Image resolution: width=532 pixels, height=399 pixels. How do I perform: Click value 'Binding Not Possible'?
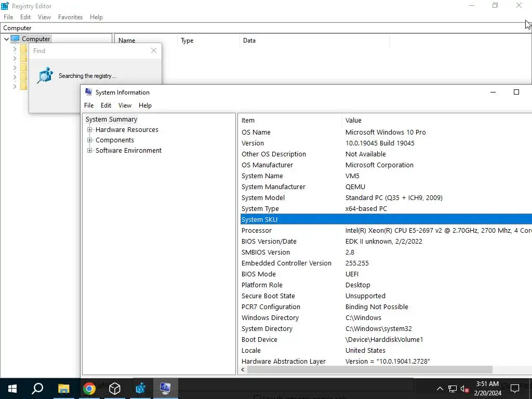[x=377, y=307]
